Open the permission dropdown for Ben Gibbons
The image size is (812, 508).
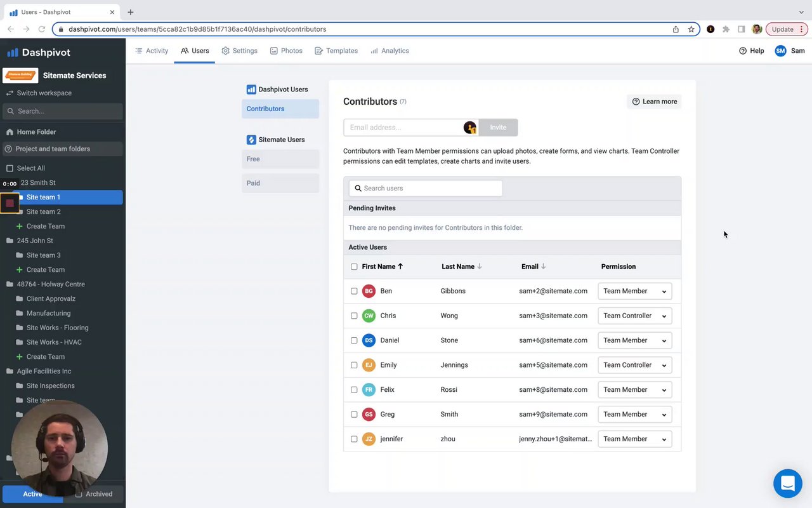[634, 291]
